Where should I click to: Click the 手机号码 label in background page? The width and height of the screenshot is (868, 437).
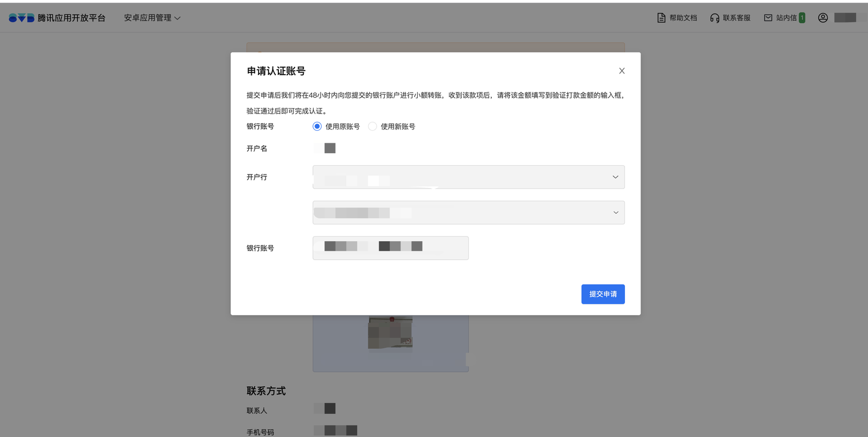tap(260, 432)
